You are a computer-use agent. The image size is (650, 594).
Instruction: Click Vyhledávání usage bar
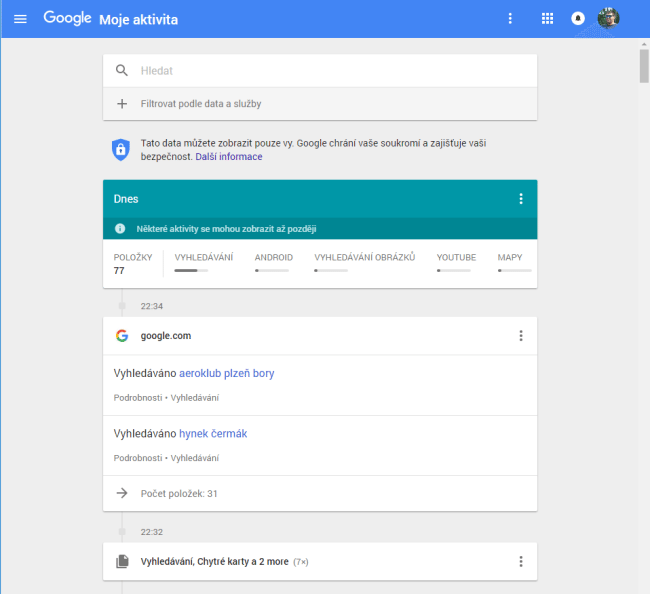point(191,271)
